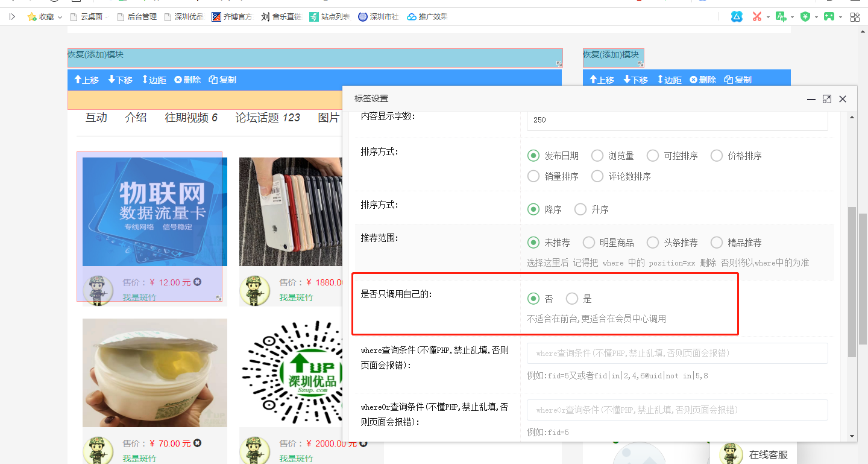
Task: Click dialog scrollbar down arrow
Action: (x=852, y=436)
